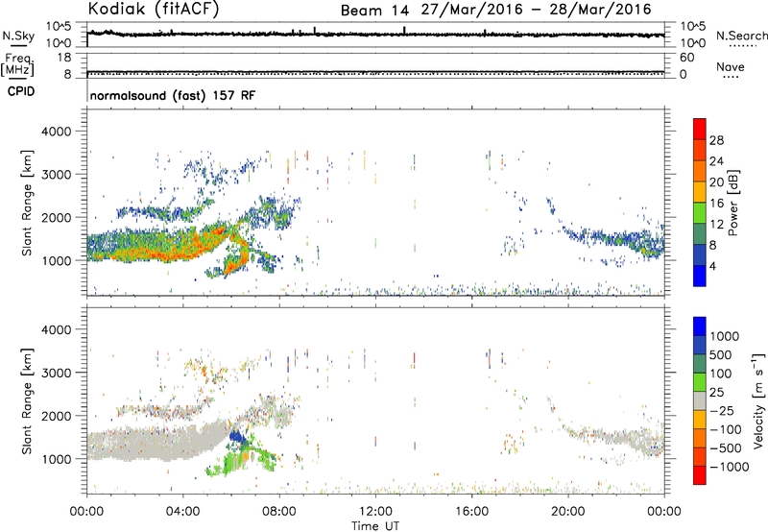The height and width of the screenshot is (532, 768).
Task: Click the 3000 tick in the power panel
Action: [x=57, y=175]
